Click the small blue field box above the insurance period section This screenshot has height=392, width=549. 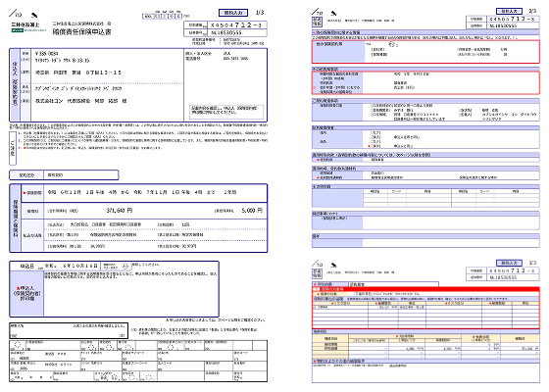click(64, 175)
